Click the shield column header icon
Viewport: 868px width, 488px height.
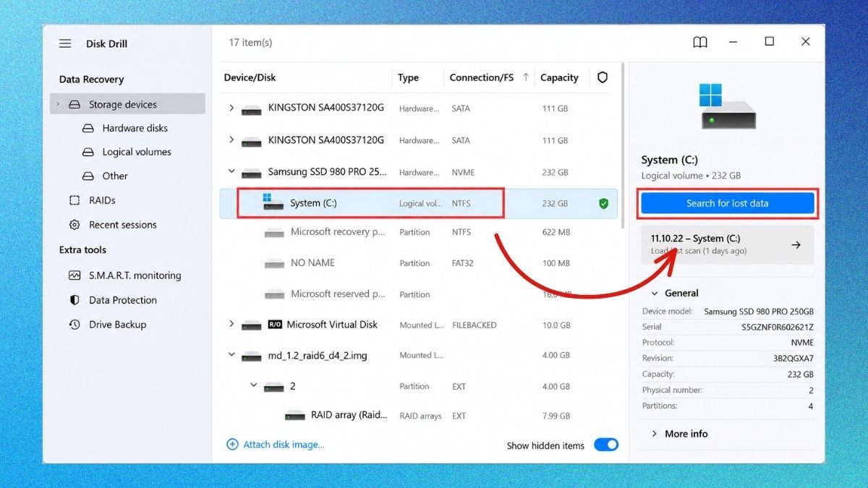(603, 77)
